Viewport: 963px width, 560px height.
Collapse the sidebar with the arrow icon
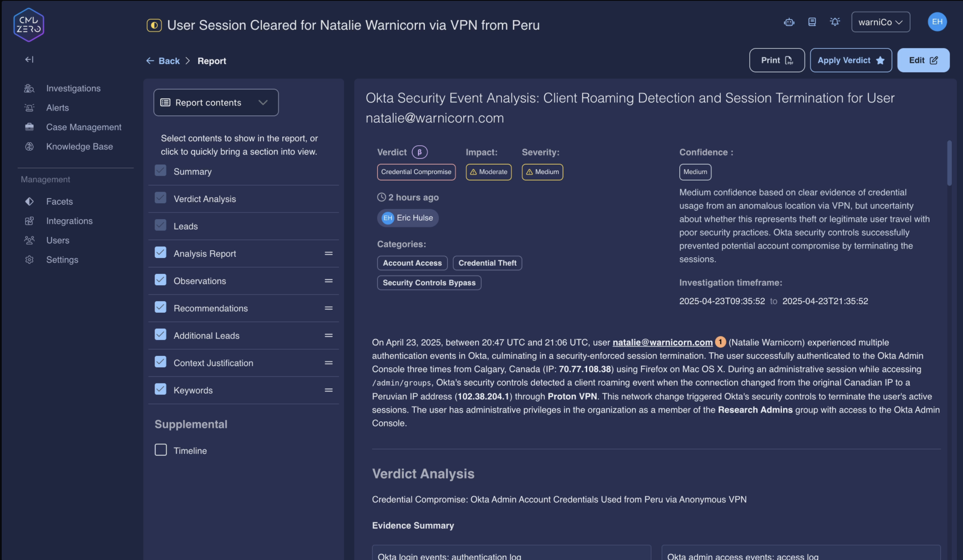[29, 59]
